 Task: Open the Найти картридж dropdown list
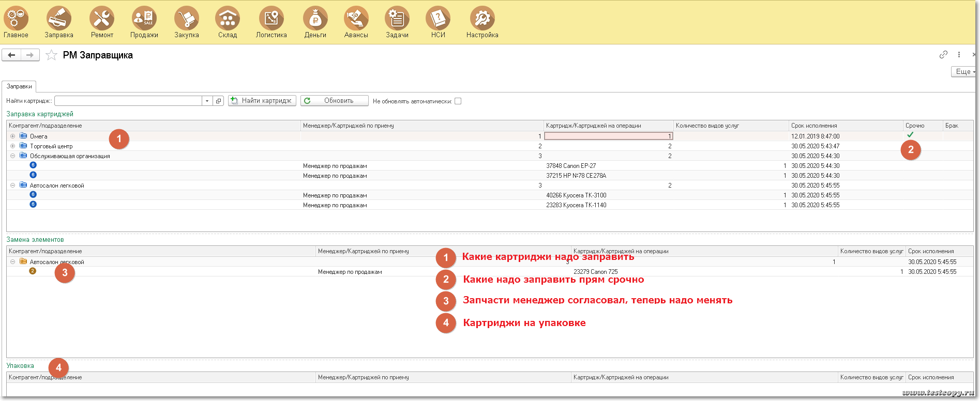(x=207, y=101)
